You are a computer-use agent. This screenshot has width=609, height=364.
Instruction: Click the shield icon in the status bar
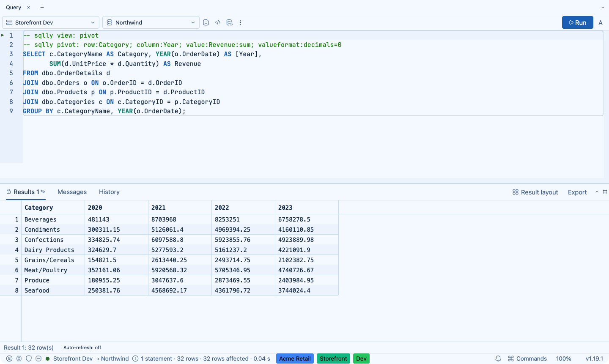29,359
